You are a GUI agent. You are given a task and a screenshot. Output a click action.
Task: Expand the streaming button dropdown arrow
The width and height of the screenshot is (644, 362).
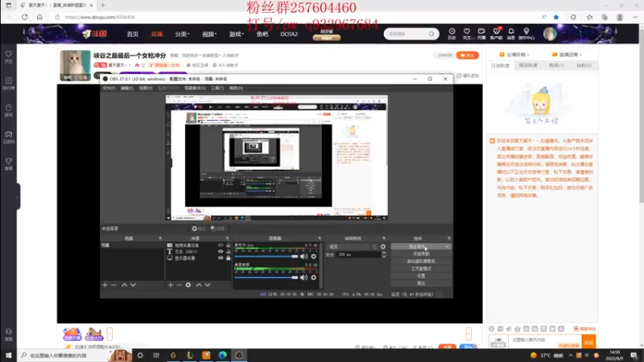click(x=448, y=247)
